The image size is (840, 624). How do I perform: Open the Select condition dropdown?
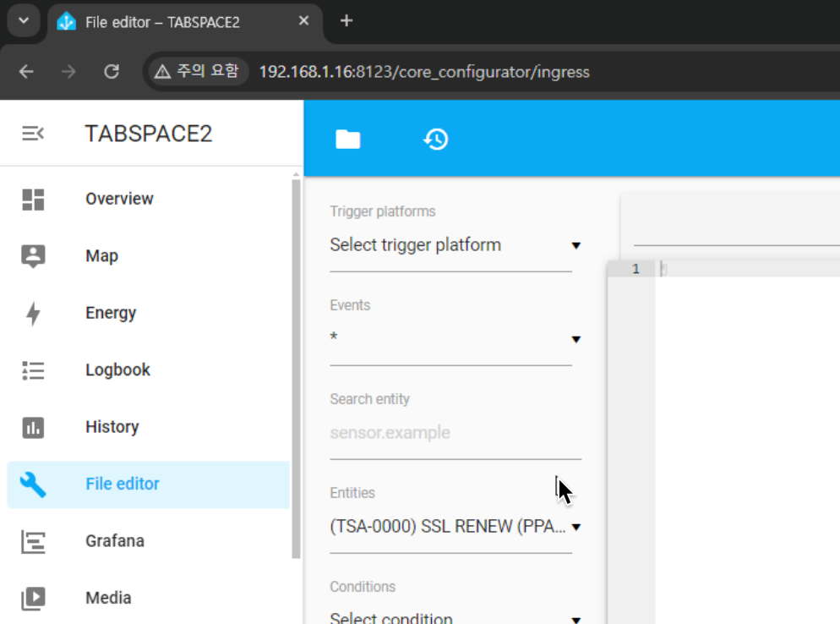point(455,617)
